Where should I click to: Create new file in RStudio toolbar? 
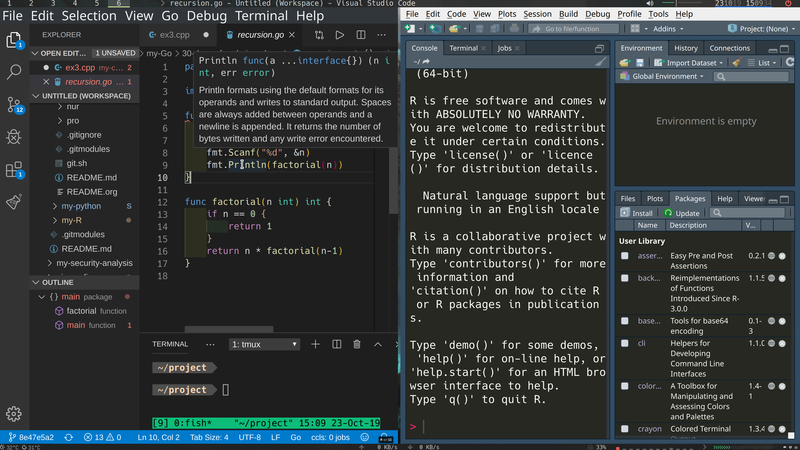pos(412,29)
